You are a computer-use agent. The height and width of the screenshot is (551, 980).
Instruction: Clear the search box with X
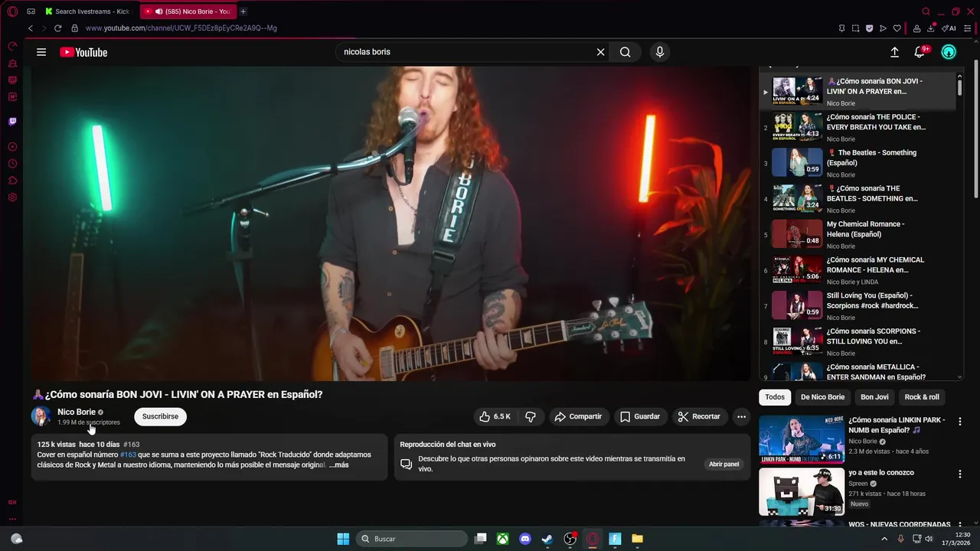[600, 52]
